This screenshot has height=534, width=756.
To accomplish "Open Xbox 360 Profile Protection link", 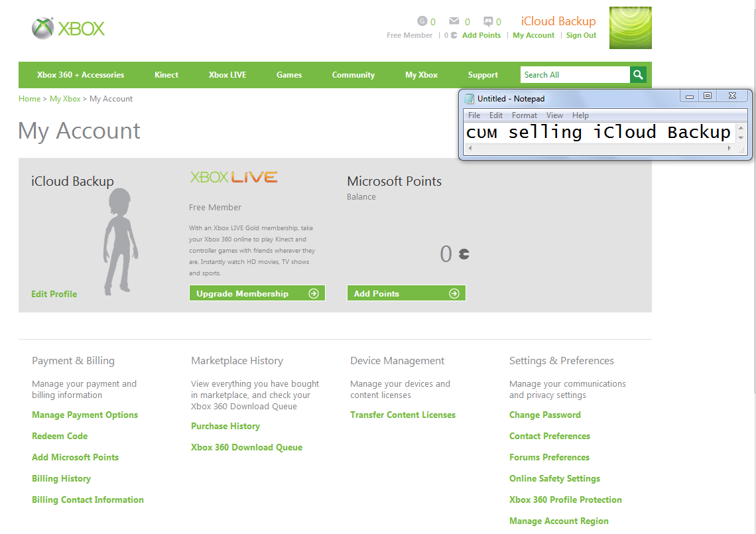I will [566, 500].
